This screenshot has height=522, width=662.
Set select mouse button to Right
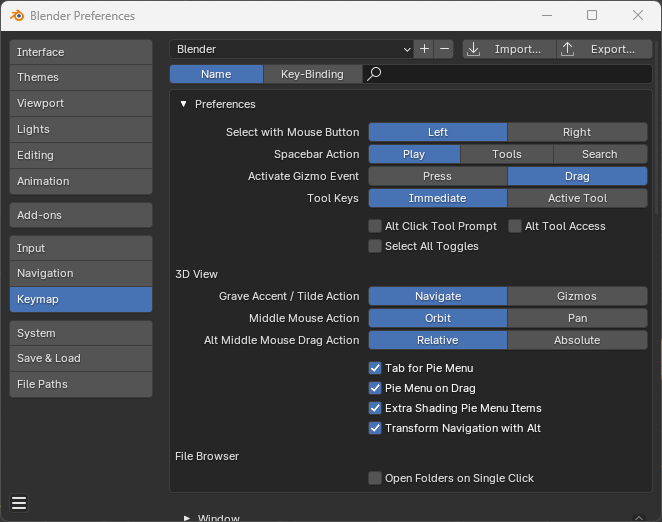[577, 132]
